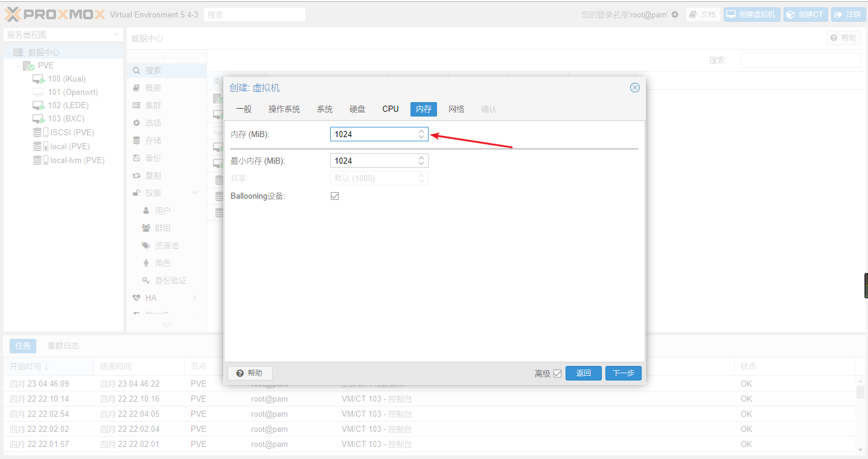Open the 文档 documentation button

coord(703,14)
